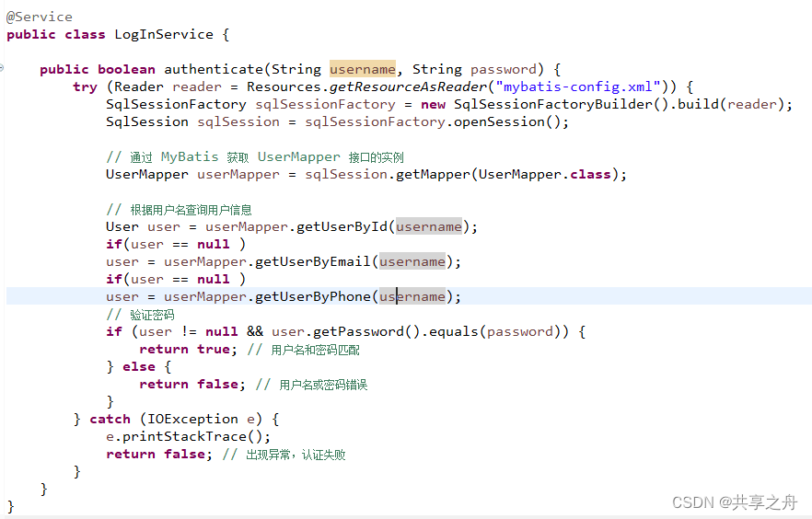Click the getUserByPhone method call

[313, 297]
